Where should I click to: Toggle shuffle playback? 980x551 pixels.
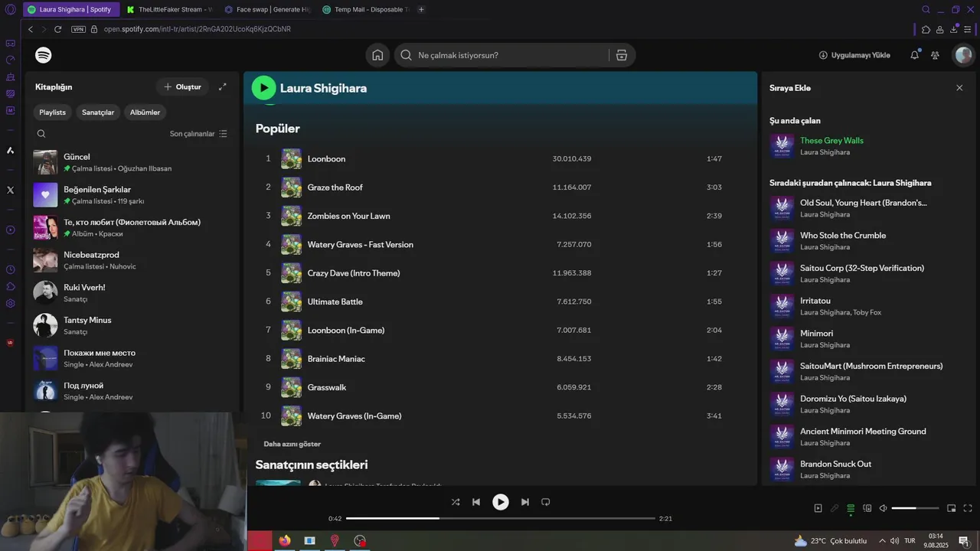[456, 502]
